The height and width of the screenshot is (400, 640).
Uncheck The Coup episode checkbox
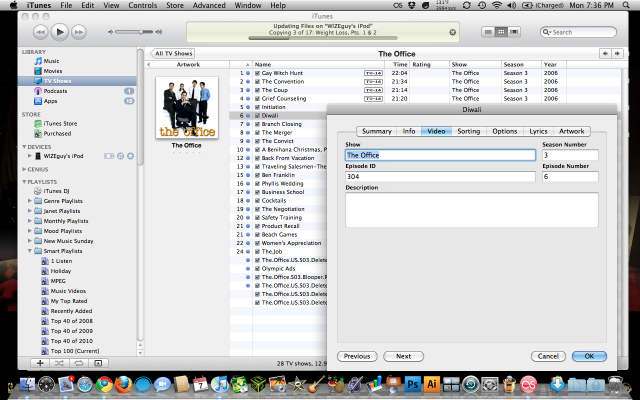pyautogui.click(x=258, y=90)
